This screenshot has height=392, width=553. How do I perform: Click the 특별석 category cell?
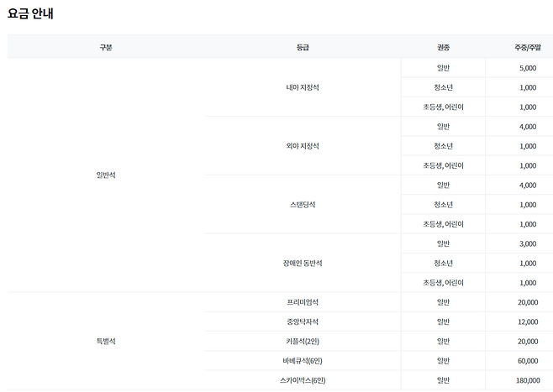click(106, 342)
